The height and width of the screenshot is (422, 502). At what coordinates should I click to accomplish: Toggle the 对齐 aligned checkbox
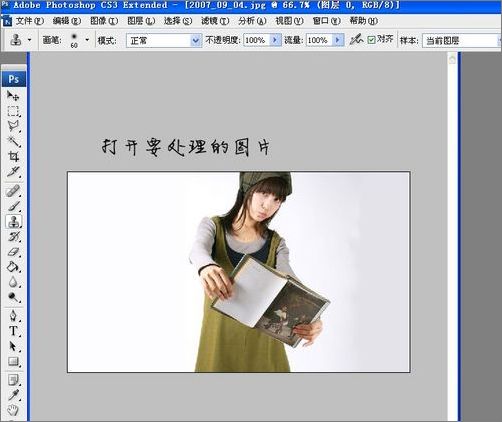pos(371,40)
